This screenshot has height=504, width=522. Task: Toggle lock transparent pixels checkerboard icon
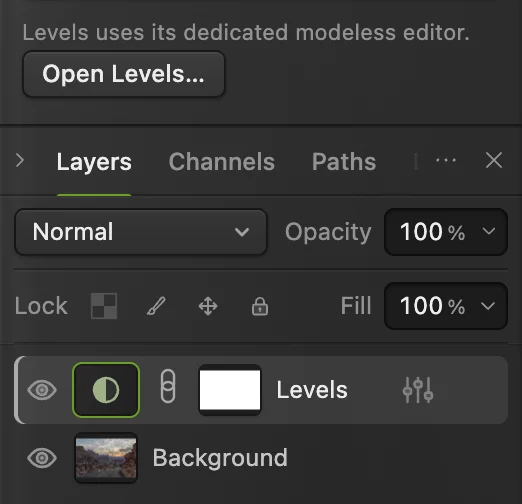click(x=104, y=306)
